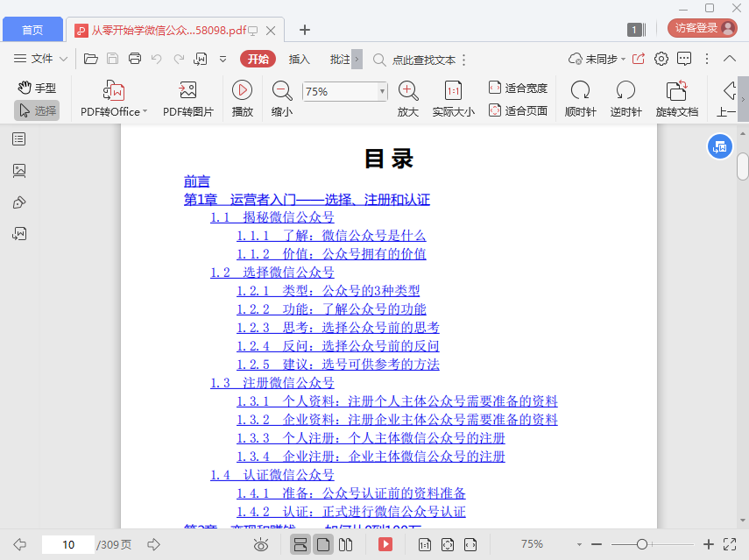Image resolution: width=749 pixels, height=560 pixels.
Task: Zoom out with 缩小 magnifier
Action: point(282,99)
